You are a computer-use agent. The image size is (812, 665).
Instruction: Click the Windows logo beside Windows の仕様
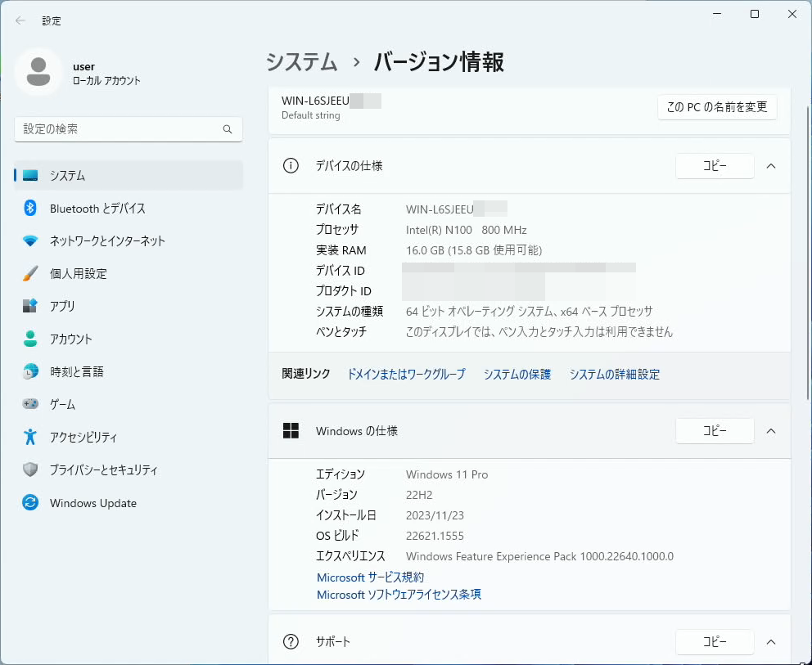(x=291, y=430)
